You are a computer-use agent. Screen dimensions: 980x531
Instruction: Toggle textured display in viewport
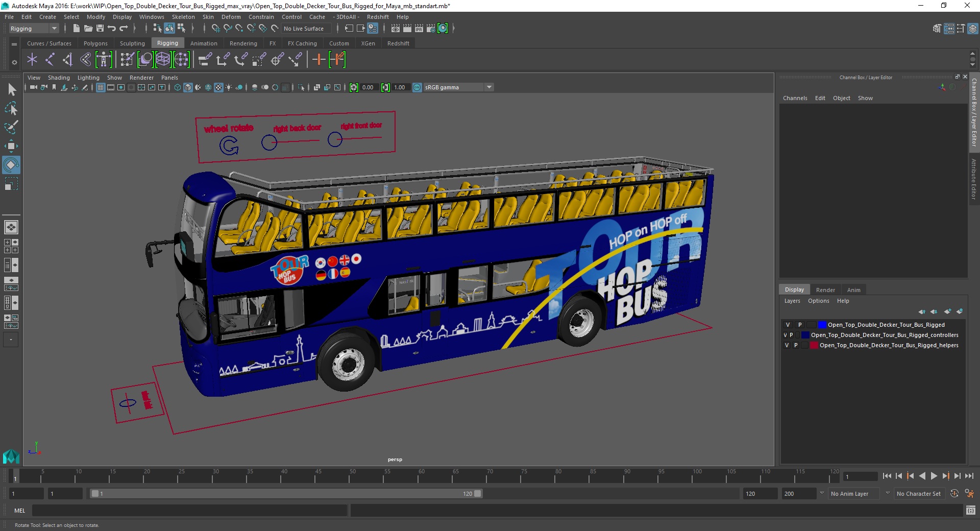pos(218,87)
